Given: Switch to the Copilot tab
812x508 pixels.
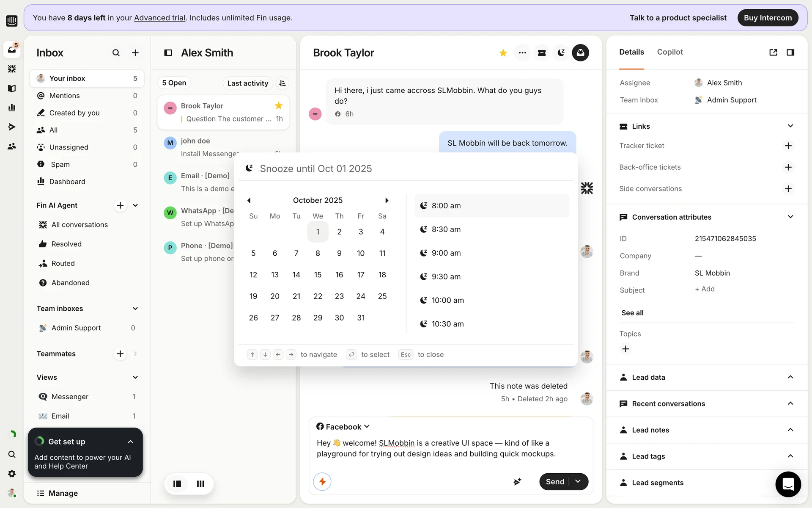Looking at the screenshot, I should tap(669, 52).
